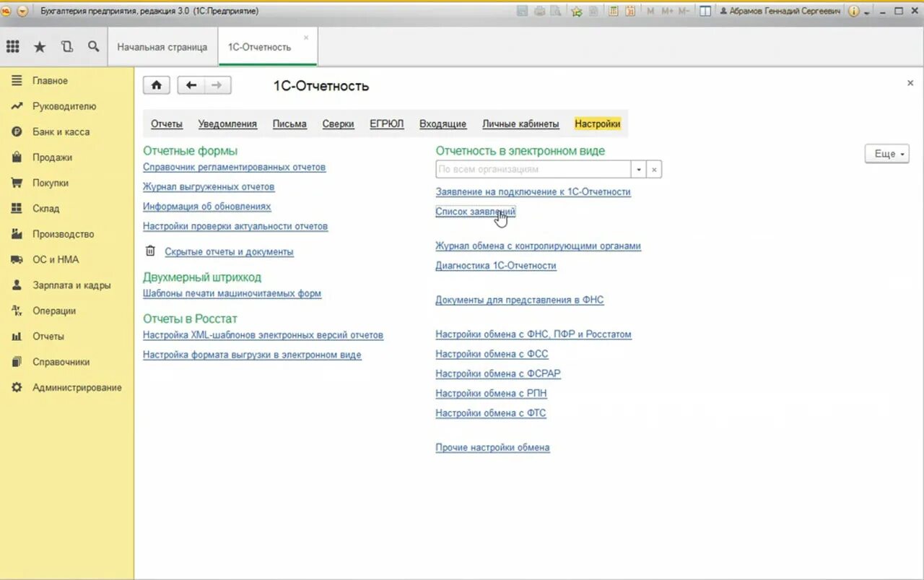924x580 pixels.
Task: Open Журнал выгруженных отчетов link
Action: [209, 186]
